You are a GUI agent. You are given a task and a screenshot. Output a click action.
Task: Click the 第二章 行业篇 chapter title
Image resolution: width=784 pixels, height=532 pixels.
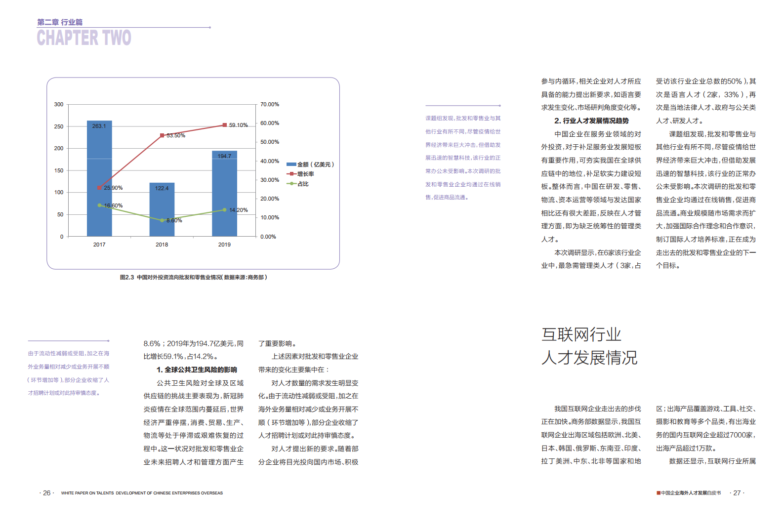tap(60, 22)
